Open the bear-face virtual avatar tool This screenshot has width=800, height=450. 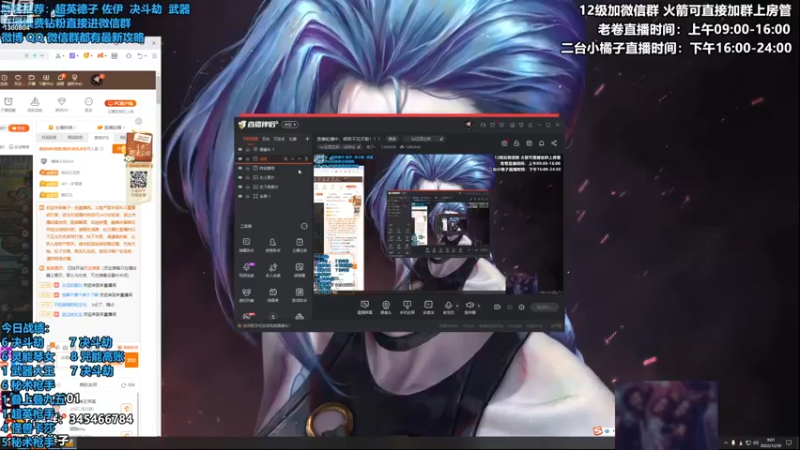point(246,294)
